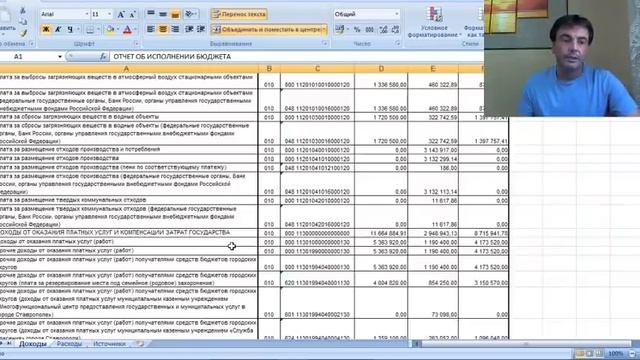Switch to the Источники sheet tab

coord(109,344)
